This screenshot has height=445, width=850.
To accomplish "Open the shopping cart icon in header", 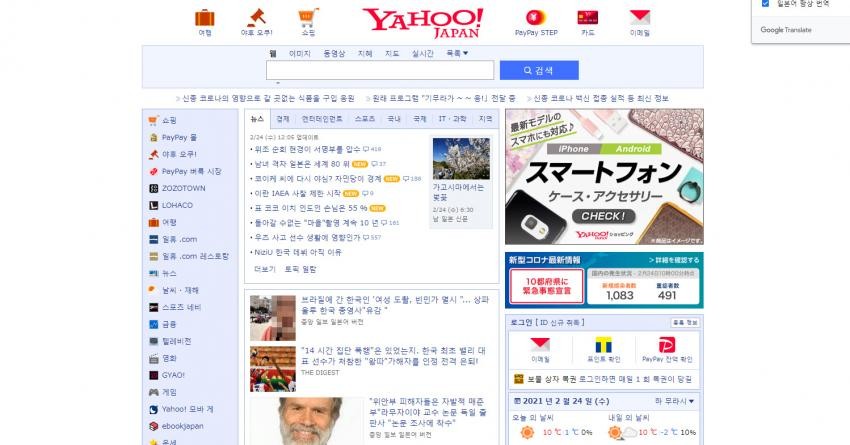I will tap(308, 18).
